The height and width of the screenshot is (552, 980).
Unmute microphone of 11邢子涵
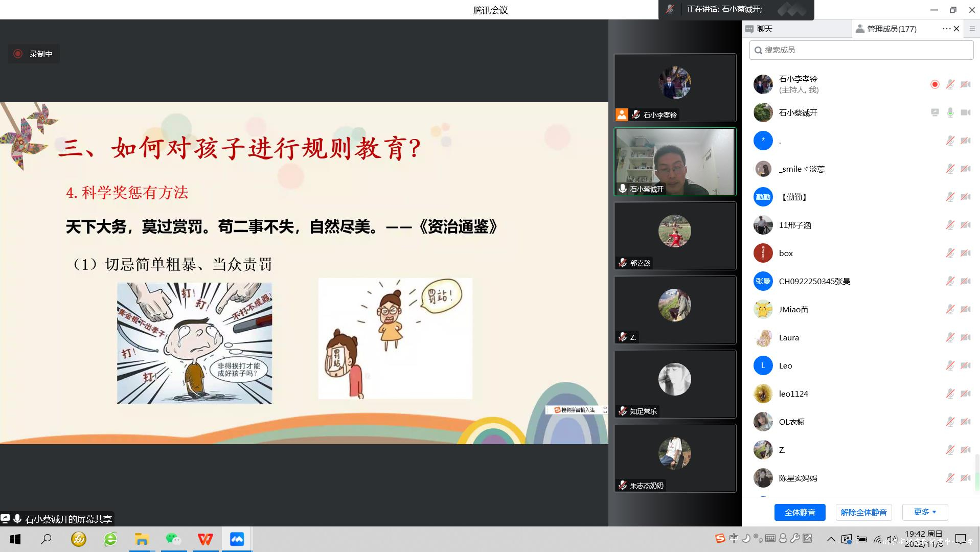click(950, 225)
